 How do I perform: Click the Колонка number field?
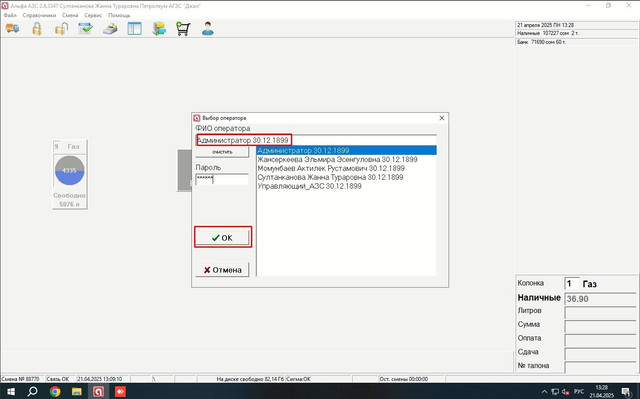coord(571,283)
